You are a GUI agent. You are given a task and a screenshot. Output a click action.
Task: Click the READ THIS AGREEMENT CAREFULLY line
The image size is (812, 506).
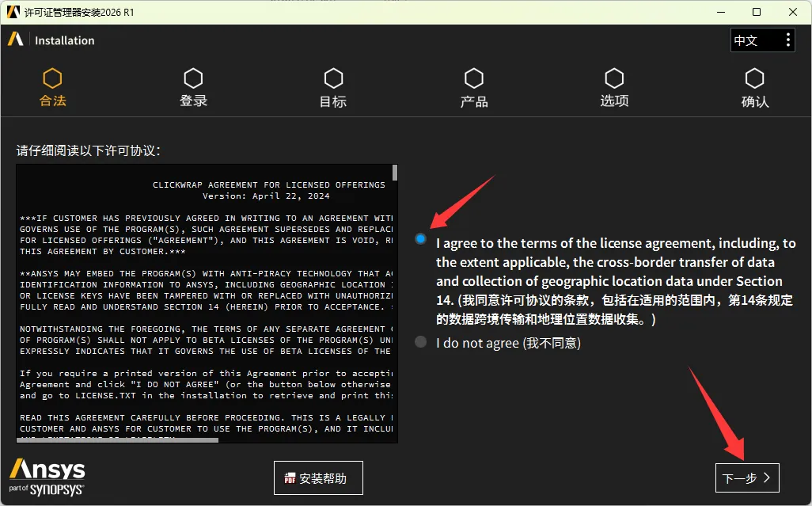point(206,417)
